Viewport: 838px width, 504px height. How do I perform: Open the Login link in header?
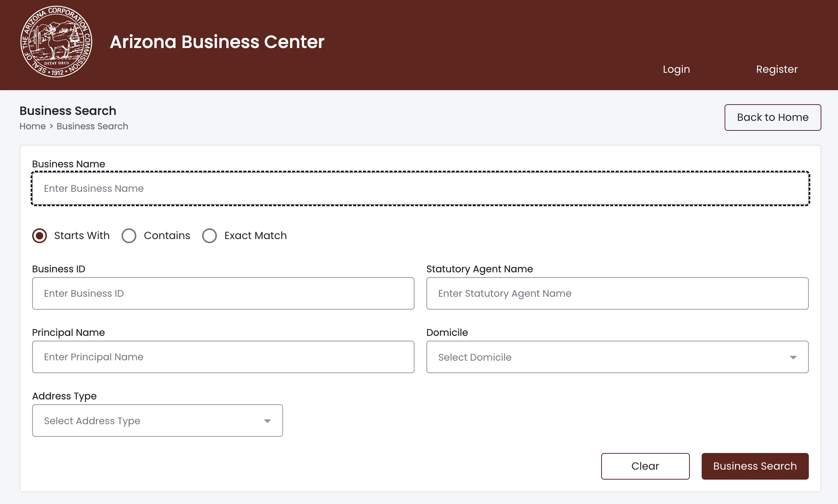click(676, 69)
